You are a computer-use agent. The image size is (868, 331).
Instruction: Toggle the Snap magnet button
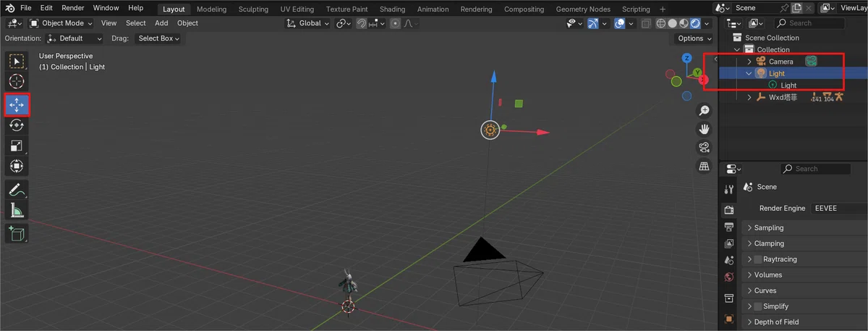[362, 23]
